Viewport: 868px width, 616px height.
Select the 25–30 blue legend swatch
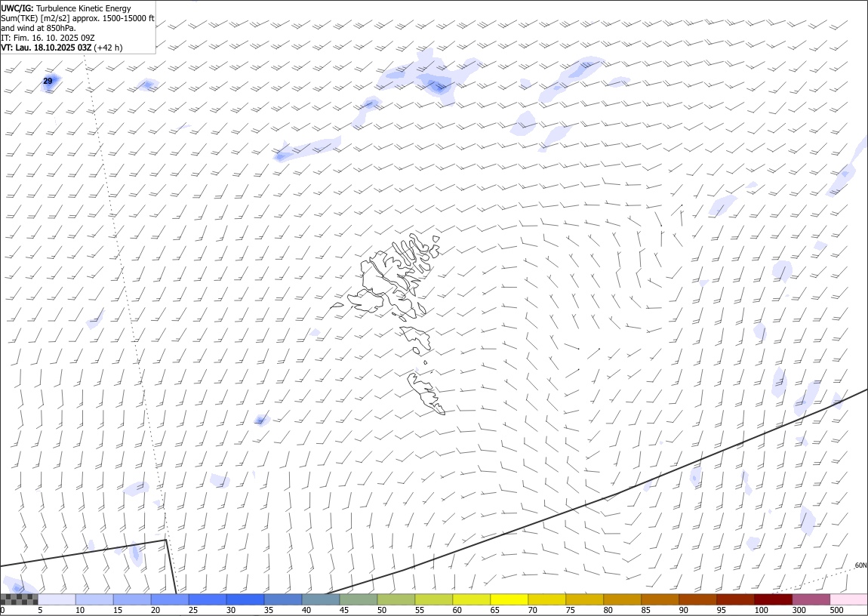208,599
